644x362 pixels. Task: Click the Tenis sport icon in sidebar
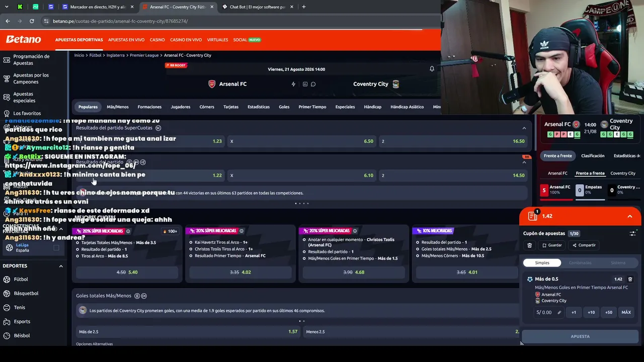7,307
